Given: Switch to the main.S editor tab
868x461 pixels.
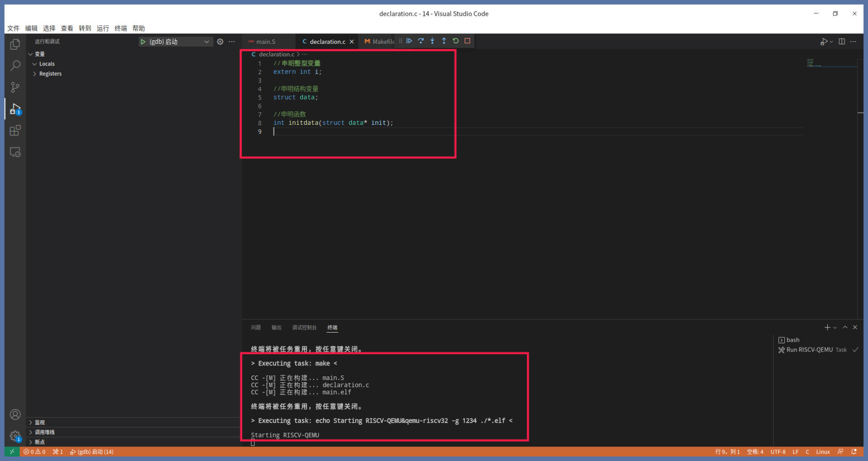Looking at the screenshot, I should (x=265, y=42).
